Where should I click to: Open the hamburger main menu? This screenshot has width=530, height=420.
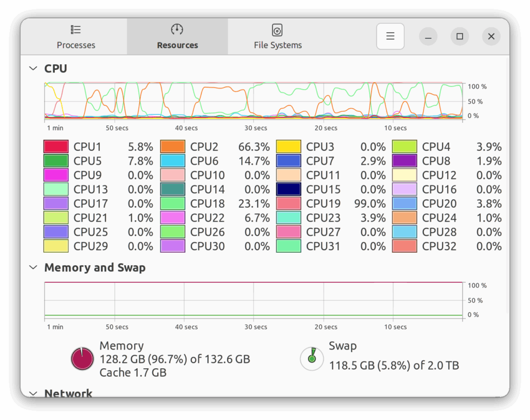point(390,36)
